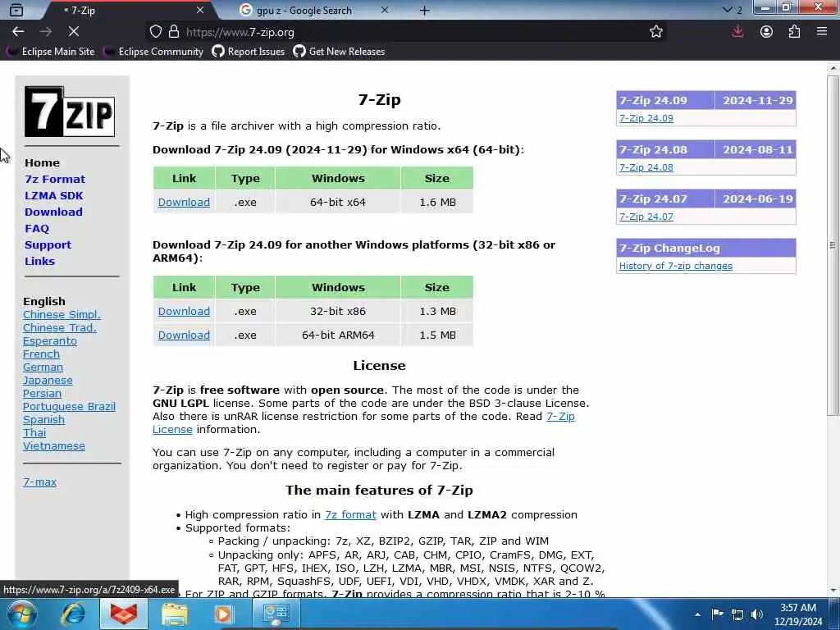Open the 7-Zip 24.08 release link
The width and height of the screenshot is (840, 630).
click(646, 167)
